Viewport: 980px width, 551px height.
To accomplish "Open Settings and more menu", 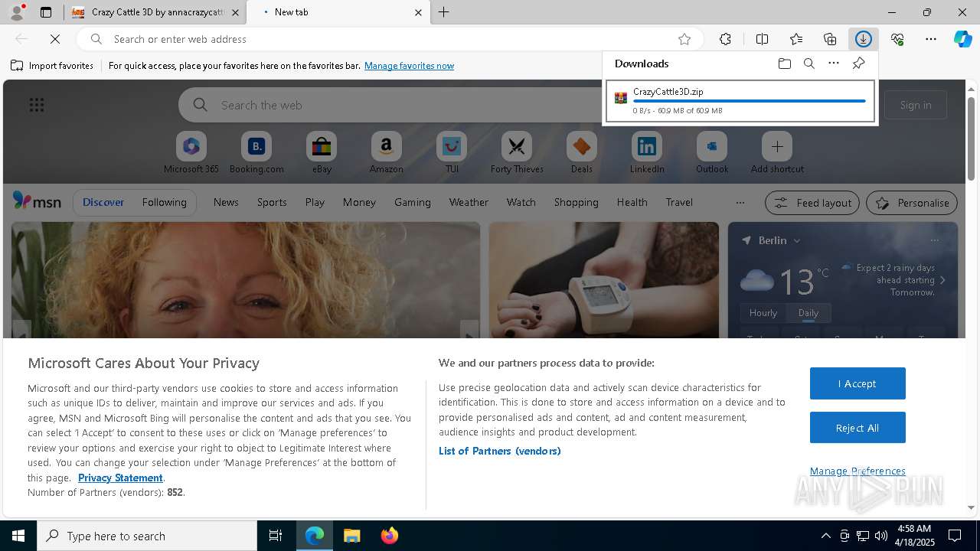I will [931, 39].
